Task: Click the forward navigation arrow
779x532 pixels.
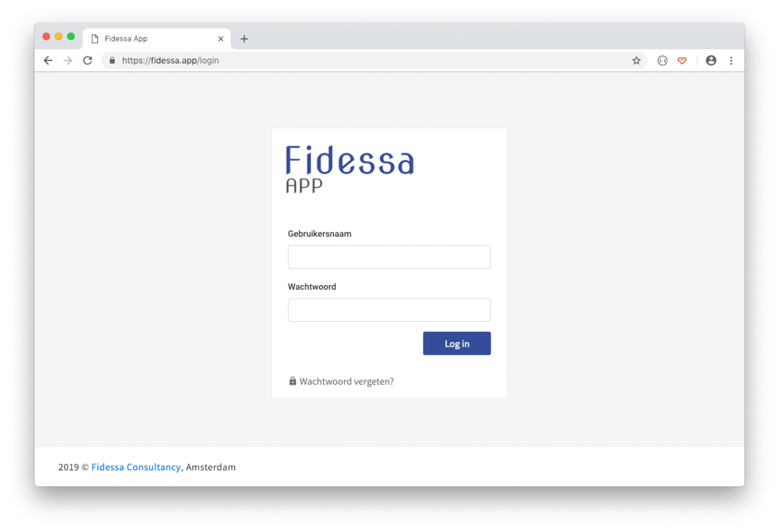Action: pyautogui.click(x=68, y=60)
